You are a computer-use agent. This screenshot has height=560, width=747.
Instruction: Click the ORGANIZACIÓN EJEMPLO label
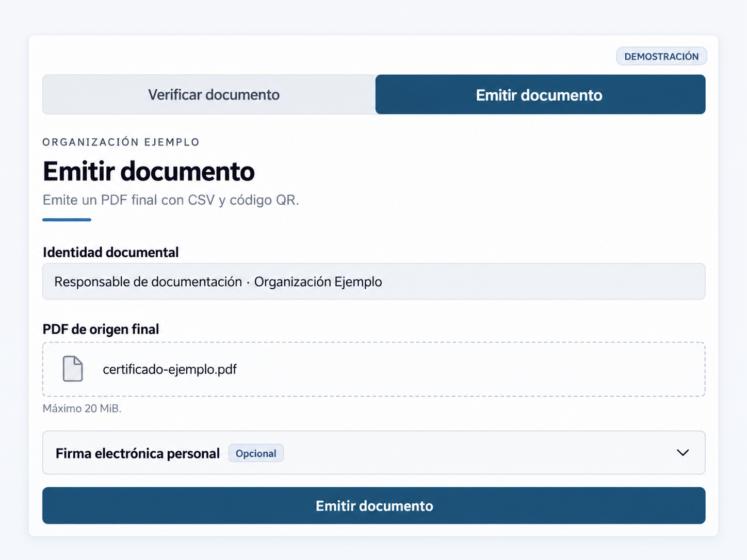(x=121, y=142)
